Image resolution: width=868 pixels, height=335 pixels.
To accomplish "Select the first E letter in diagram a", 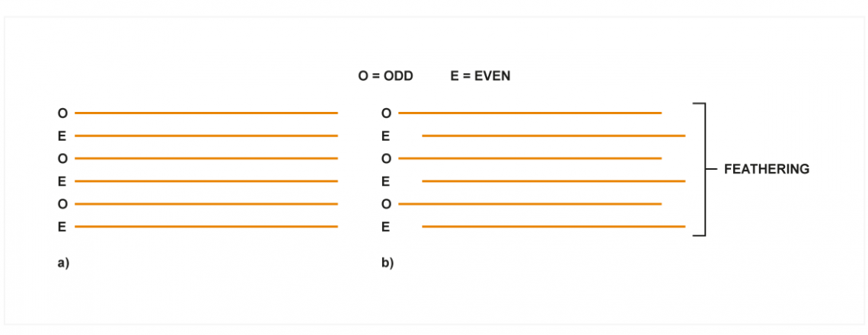I will [x=62, y=136].
